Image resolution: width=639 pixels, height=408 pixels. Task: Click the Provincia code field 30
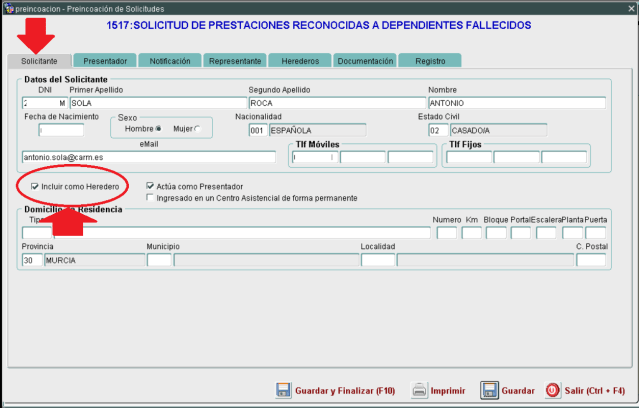coord(32,260)
